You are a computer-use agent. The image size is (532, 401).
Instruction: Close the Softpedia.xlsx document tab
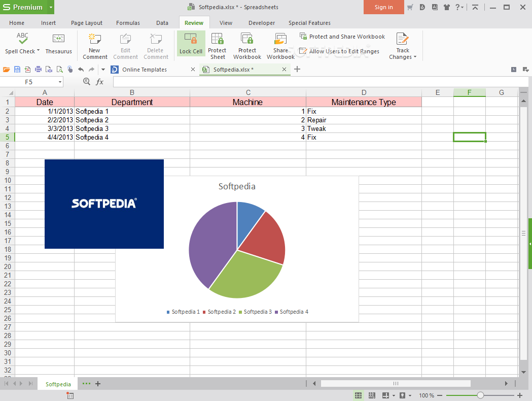(285, 69)
